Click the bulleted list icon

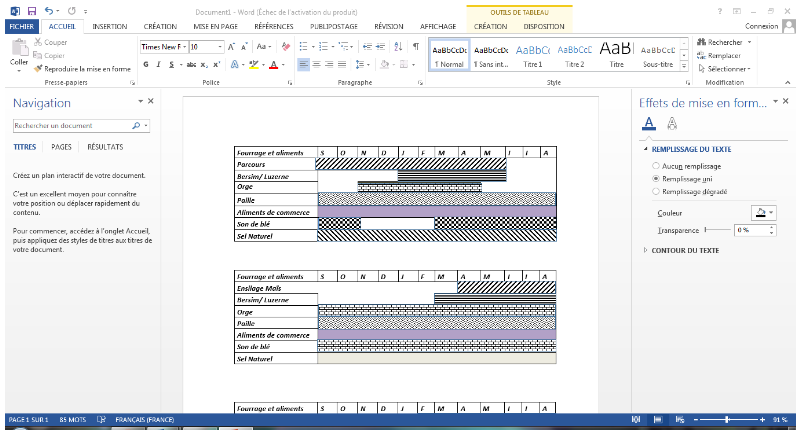coord(304,46)
